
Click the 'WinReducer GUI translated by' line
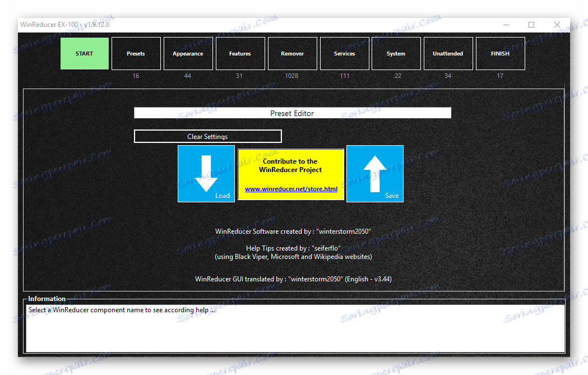293,279
